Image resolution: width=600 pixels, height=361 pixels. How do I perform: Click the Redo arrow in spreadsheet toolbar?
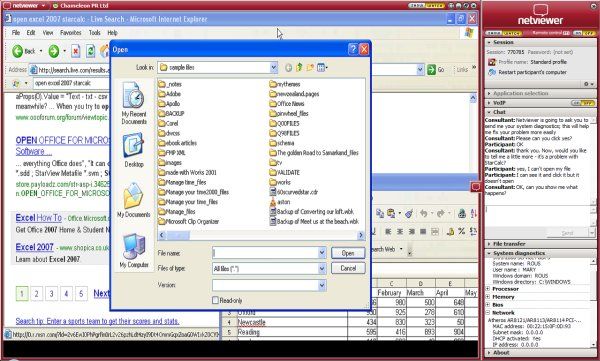click(440, 214)
